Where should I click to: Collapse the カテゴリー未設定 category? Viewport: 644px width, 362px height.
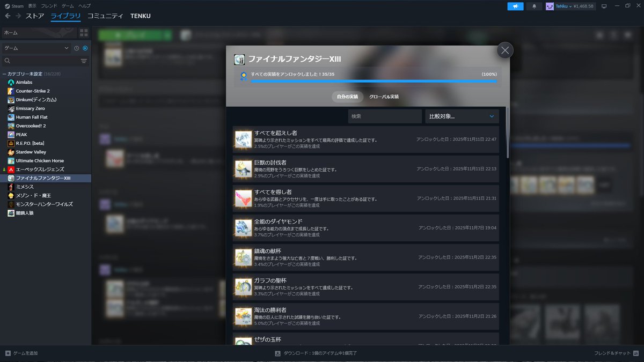(x=4, y=73)
